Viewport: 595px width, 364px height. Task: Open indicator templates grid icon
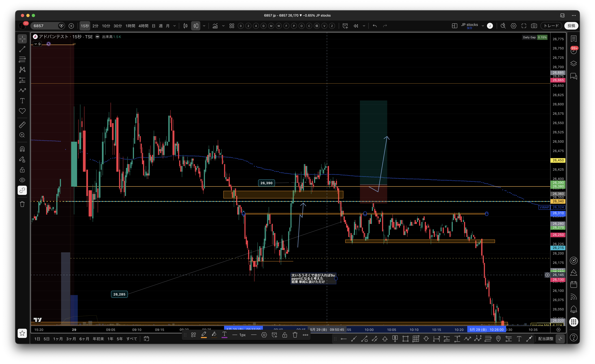(x=232, y=26)
